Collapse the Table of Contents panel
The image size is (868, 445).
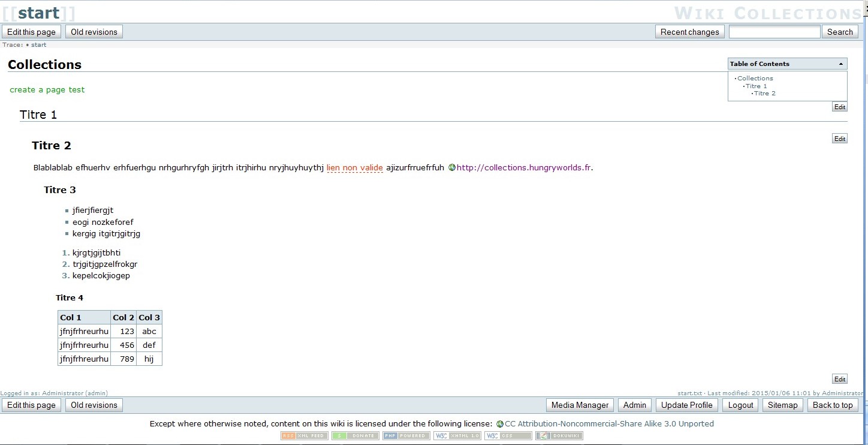[840, 64]
